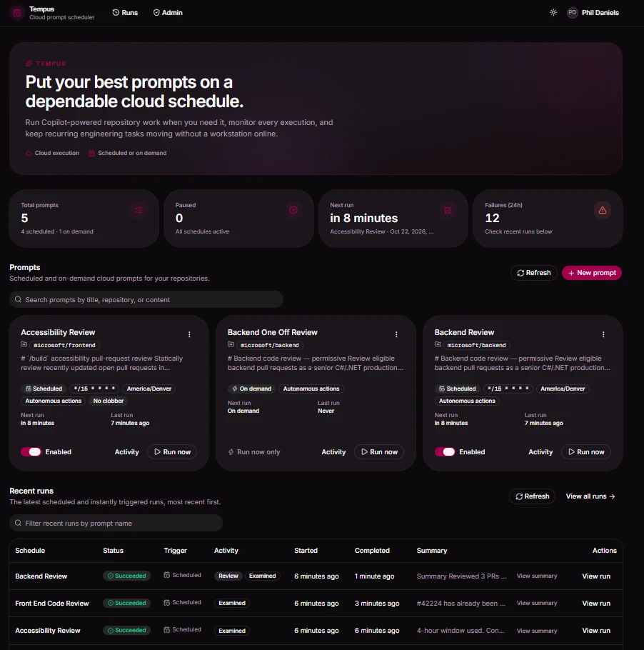
Task: Click the Schedule column header
Action: [x=30, y=551]
